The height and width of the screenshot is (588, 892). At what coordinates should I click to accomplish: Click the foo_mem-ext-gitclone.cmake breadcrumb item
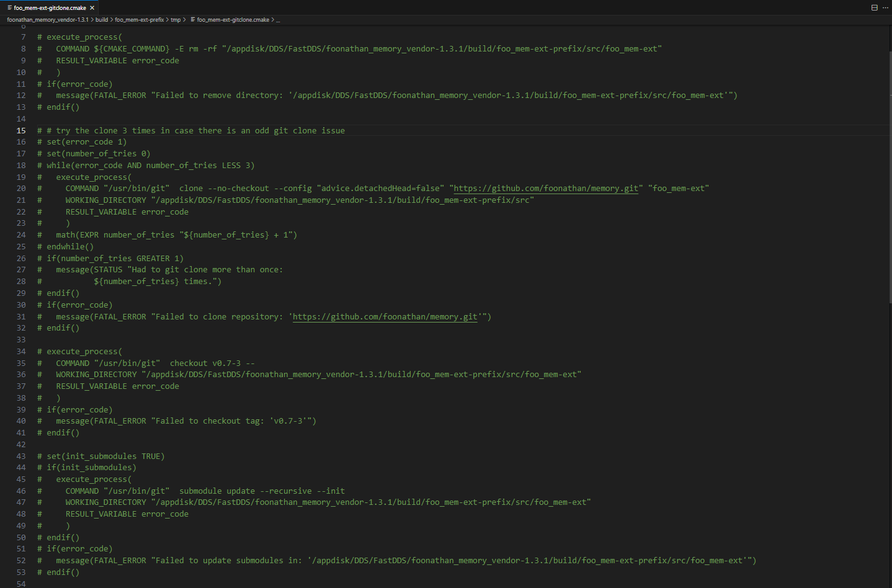(x=233, y=20)
